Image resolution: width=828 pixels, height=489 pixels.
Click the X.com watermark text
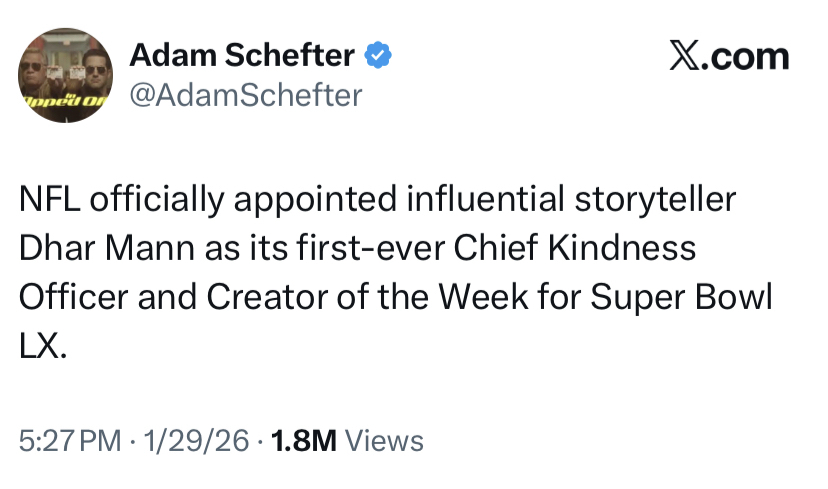[728, 57]
